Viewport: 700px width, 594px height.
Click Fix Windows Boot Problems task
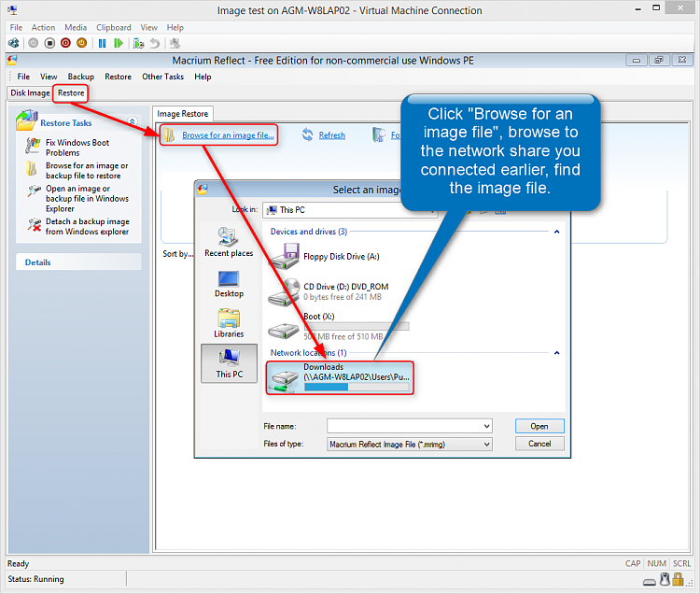(77, 148)
